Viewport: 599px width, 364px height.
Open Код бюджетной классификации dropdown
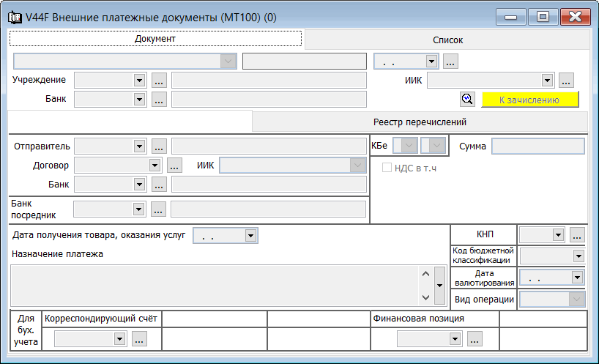coord(578,256)
